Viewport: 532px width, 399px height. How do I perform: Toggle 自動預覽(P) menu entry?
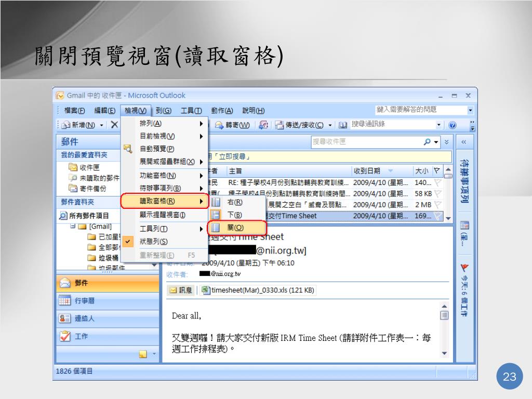pyautogui.click(x=164, y=149)
